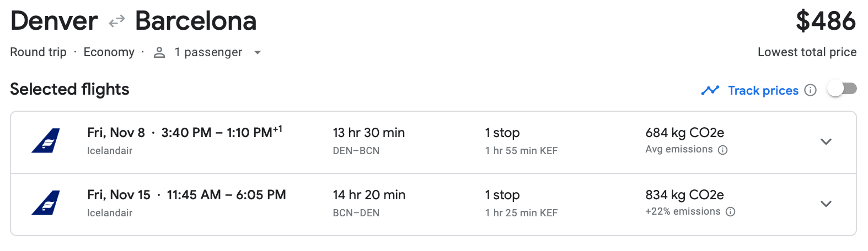The height and width of the screenshot is (251, 868).
Task: Click the 834 kg CO2e emissions value
Action: [684, 195]
